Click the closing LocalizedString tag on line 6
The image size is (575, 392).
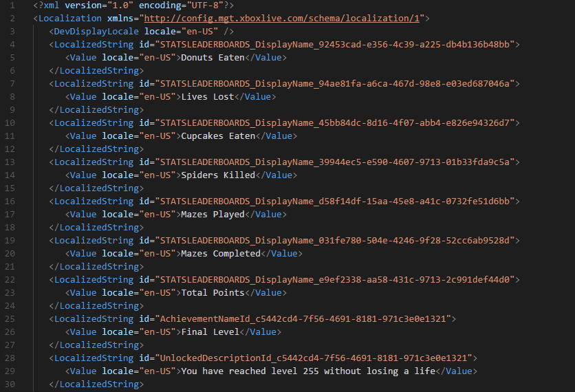pos(96,71)
